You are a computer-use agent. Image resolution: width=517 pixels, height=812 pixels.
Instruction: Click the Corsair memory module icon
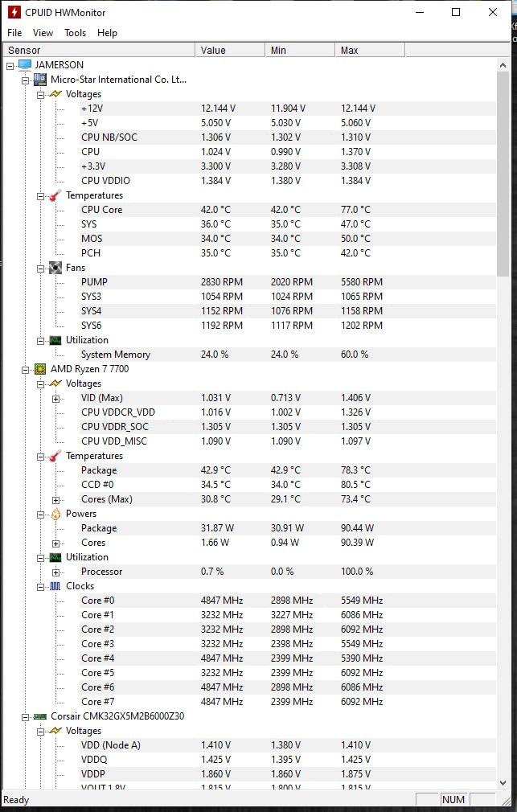[40, 716]
